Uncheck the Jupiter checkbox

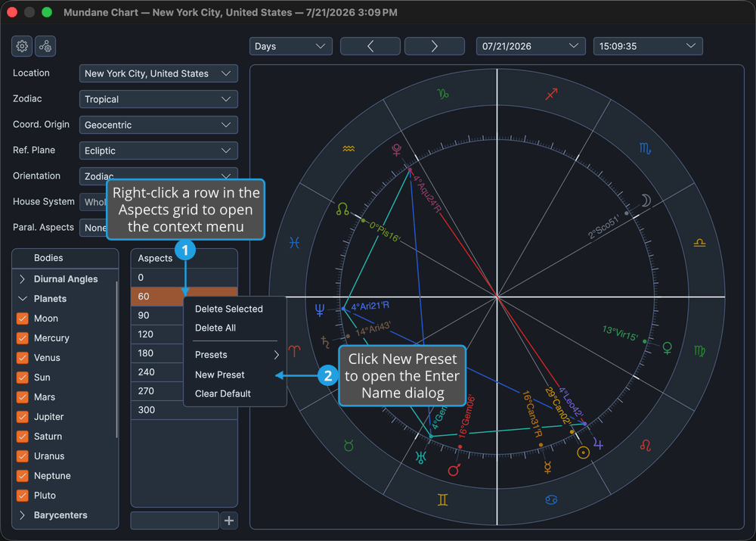(x=22, y=416)
